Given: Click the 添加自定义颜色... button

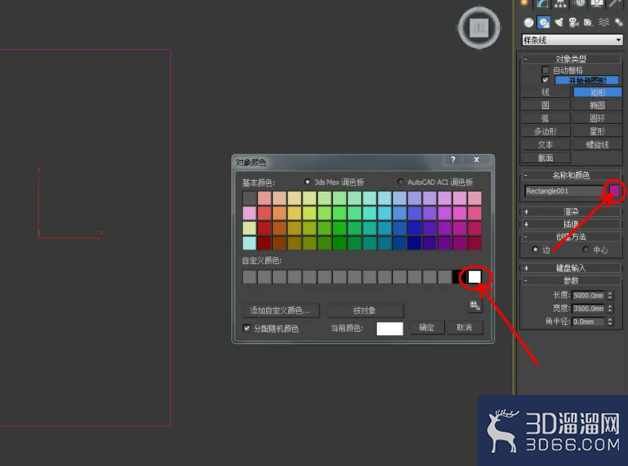Looking at the screenshot, I should pyautogui.click(x=281, y=310).
